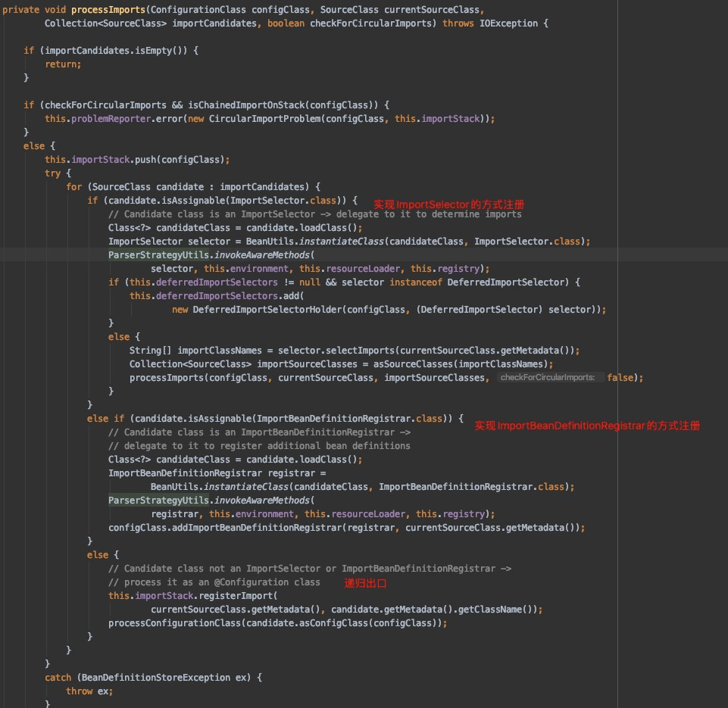The height and width of the screenshot is (708, 728).
Task: Click the false argument after the parameter hint
Action: pos(620,378)
